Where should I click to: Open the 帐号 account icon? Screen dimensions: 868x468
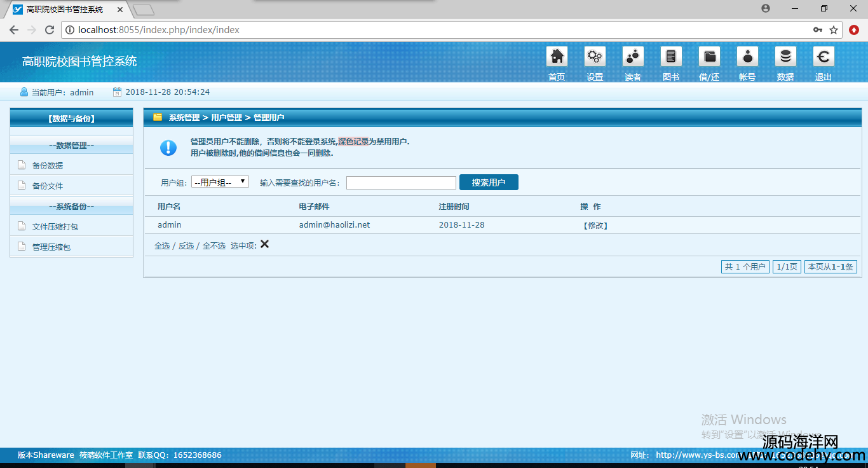pyautogui.click(x=747, y=57)
